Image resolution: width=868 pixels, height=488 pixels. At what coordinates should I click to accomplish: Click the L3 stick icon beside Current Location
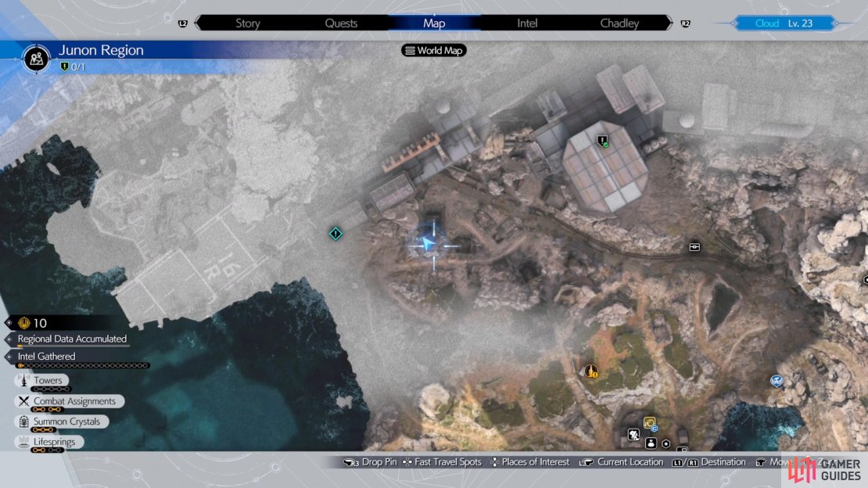tap(586, 462)
